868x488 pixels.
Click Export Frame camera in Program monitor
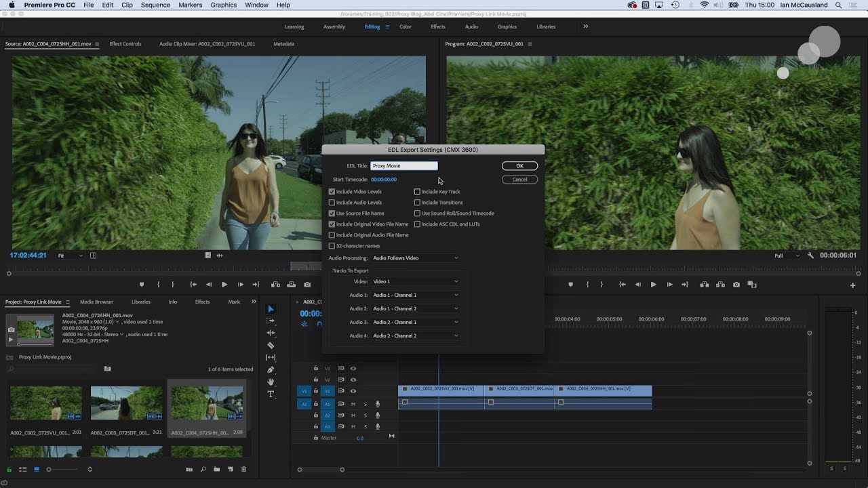pos(736,285)
